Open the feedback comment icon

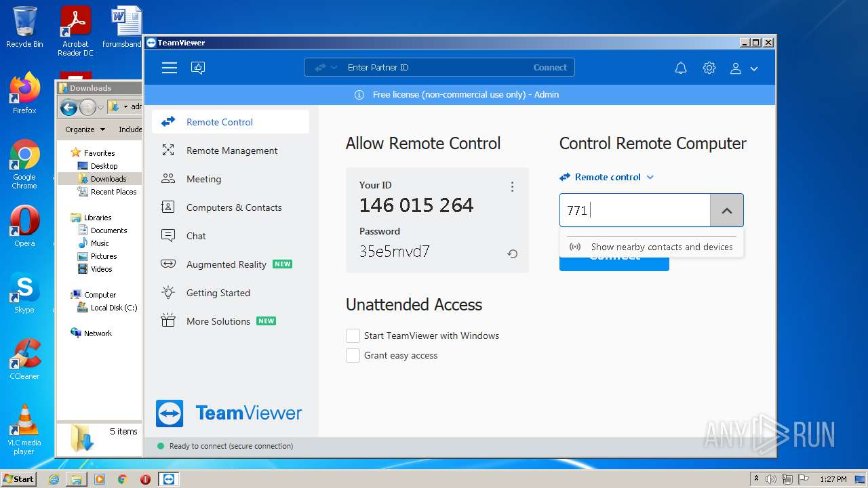pos(198,68)
